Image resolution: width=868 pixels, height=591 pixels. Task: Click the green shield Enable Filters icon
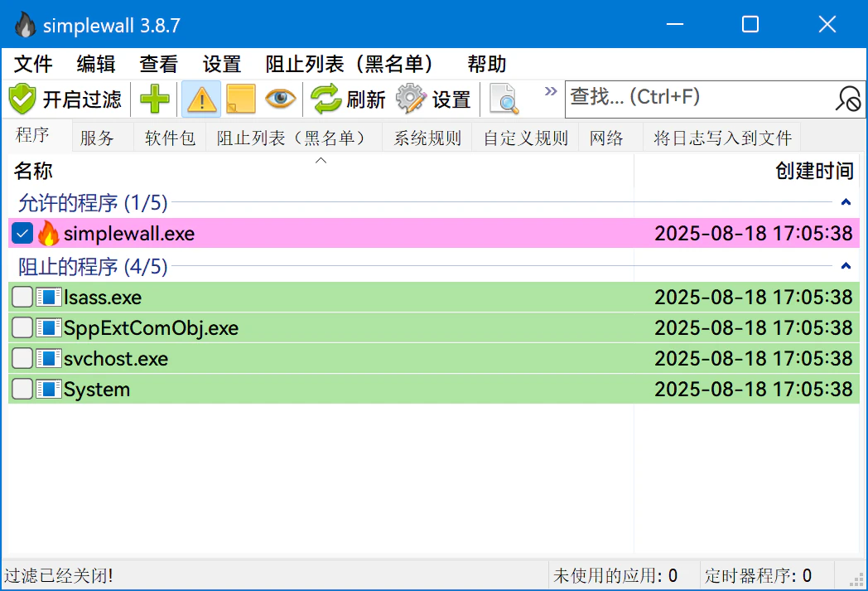(x=22, y=99)
